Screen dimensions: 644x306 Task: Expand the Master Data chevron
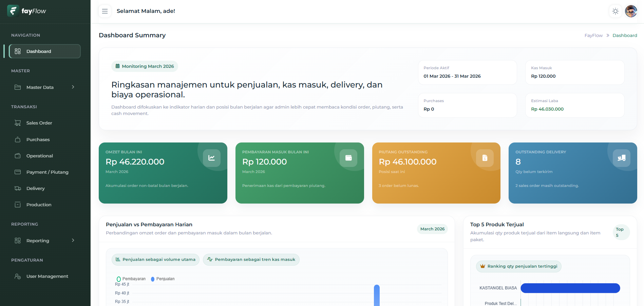[x=73, y=87]
